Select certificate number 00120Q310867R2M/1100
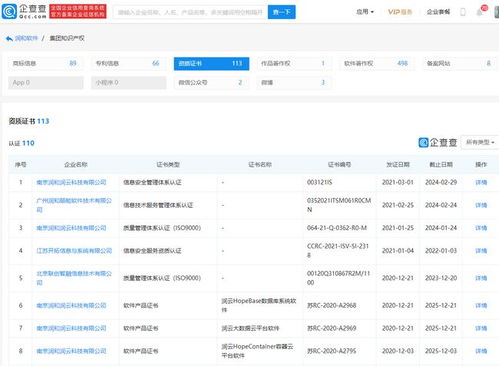This screenshot has height=366, width=499. (x=338, y=278)
